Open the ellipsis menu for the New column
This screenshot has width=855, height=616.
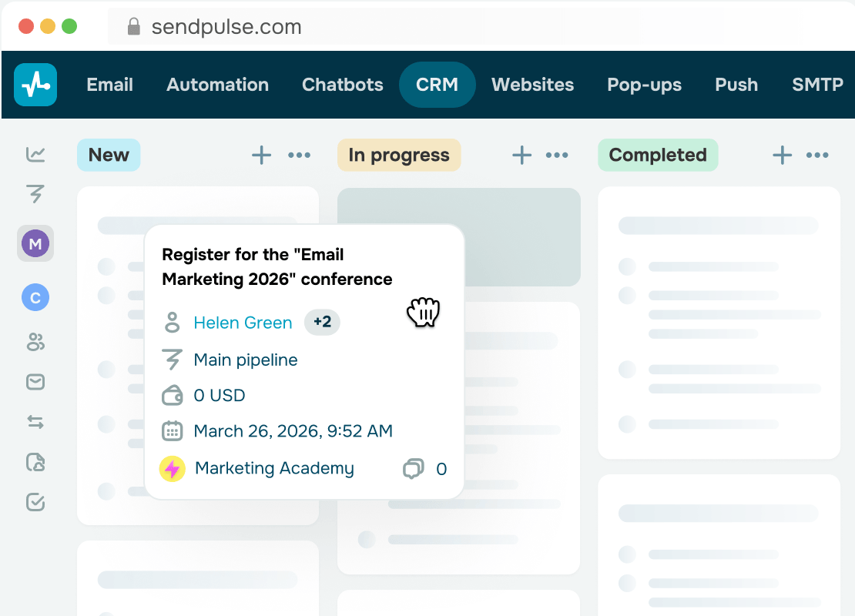click(300, 155)
